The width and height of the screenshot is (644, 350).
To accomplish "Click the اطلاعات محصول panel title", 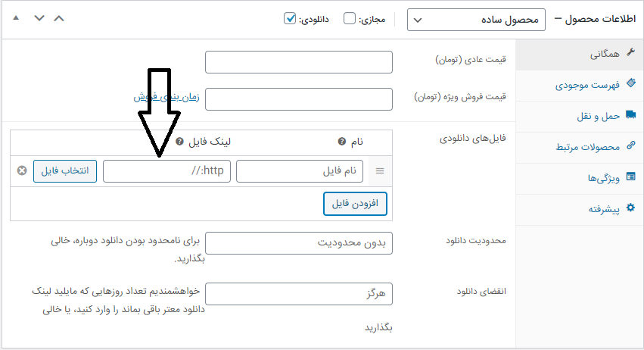I will pos(600,19).
